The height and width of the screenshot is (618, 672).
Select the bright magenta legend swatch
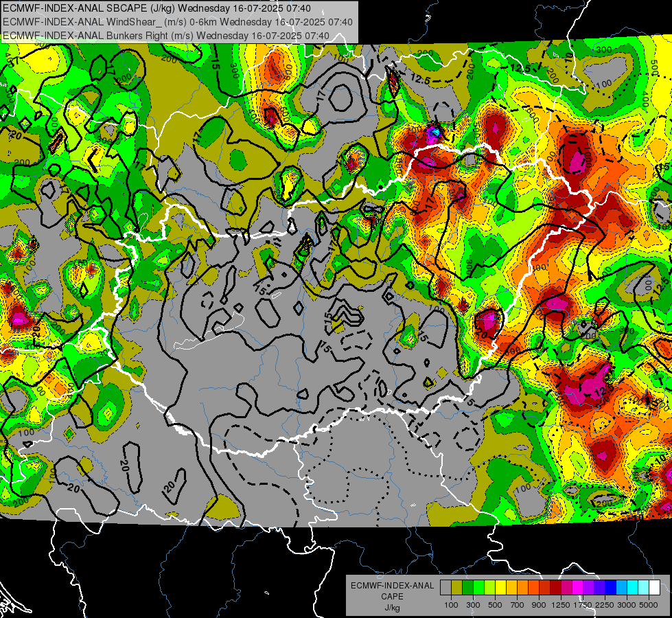click(x=578, y=587)
